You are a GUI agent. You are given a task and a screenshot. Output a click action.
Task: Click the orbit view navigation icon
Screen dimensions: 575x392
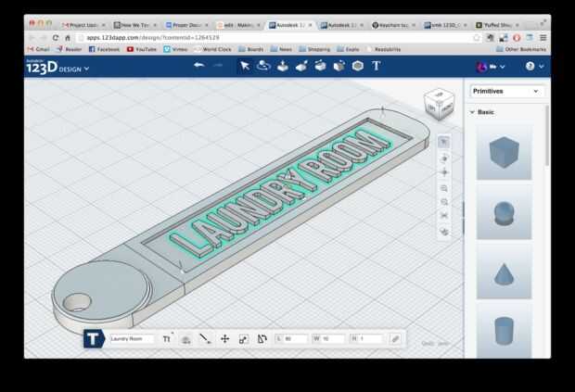[444, 158]
